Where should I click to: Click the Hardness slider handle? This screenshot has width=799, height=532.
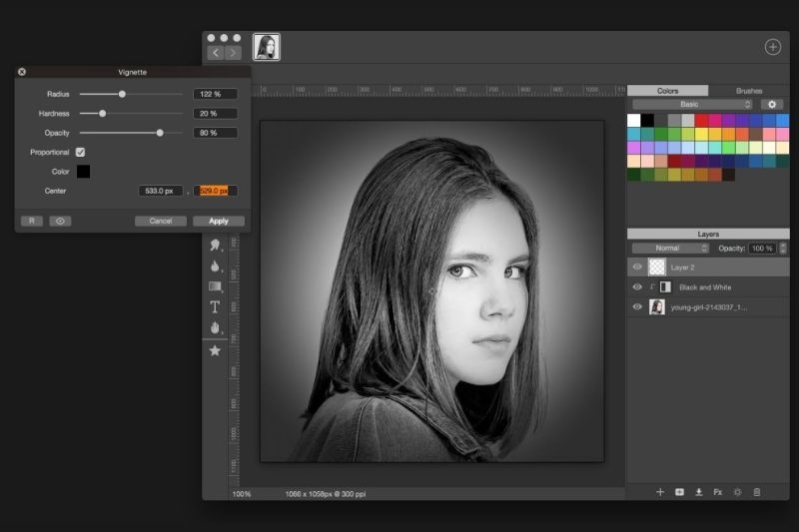[103, 114]
